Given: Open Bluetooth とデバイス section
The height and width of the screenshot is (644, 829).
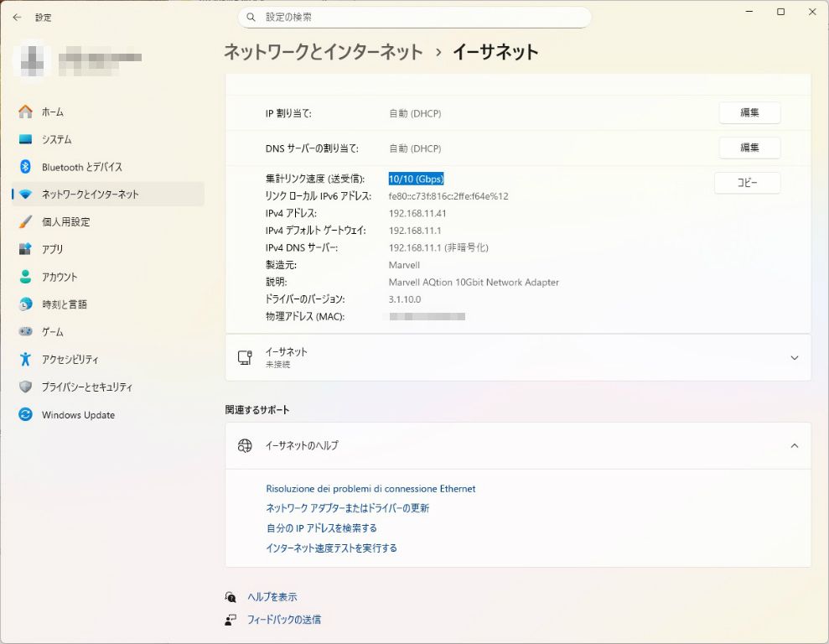Looking at the screenshot, I should point(108,167).
